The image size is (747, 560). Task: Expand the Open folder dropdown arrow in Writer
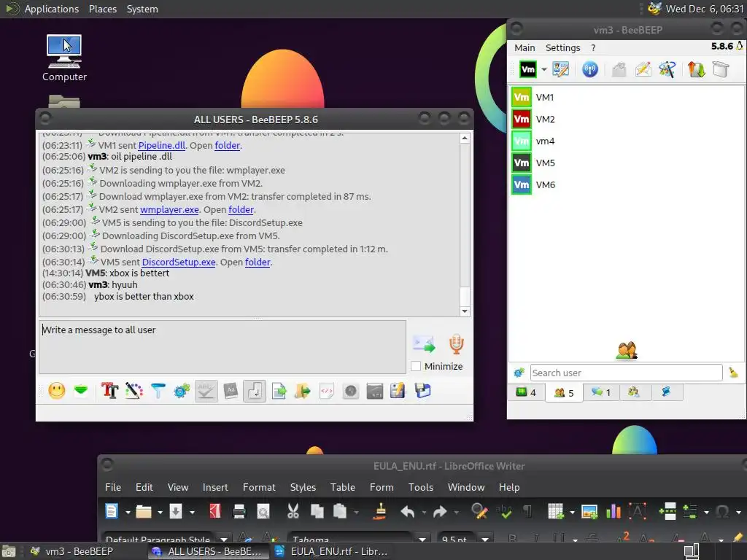(x=160, y=513)
